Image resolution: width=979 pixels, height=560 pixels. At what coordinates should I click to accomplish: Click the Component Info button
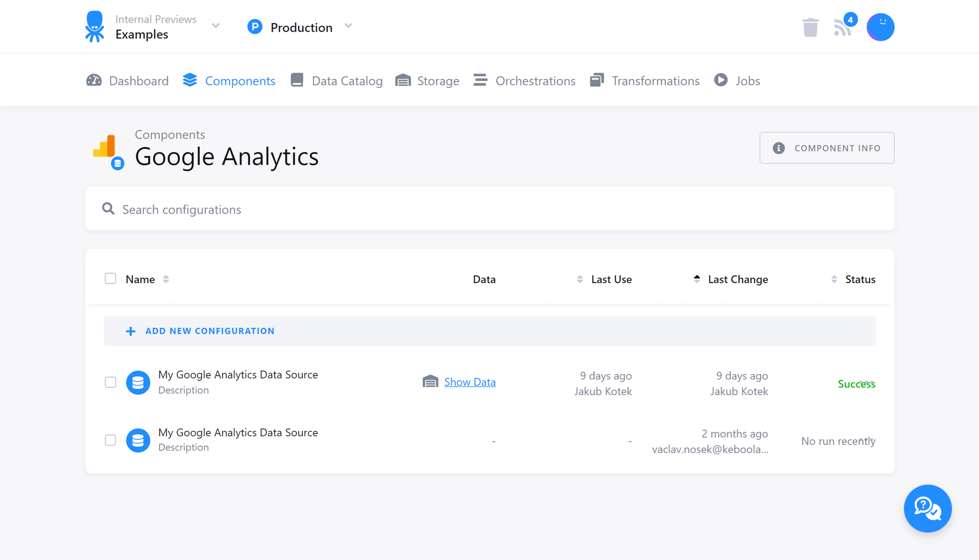click(x=826, y=148)
